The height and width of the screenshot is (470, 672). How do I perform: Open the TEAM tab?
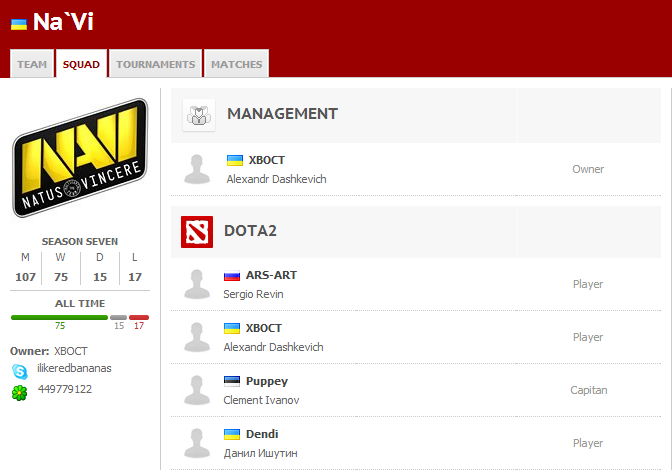32,64
